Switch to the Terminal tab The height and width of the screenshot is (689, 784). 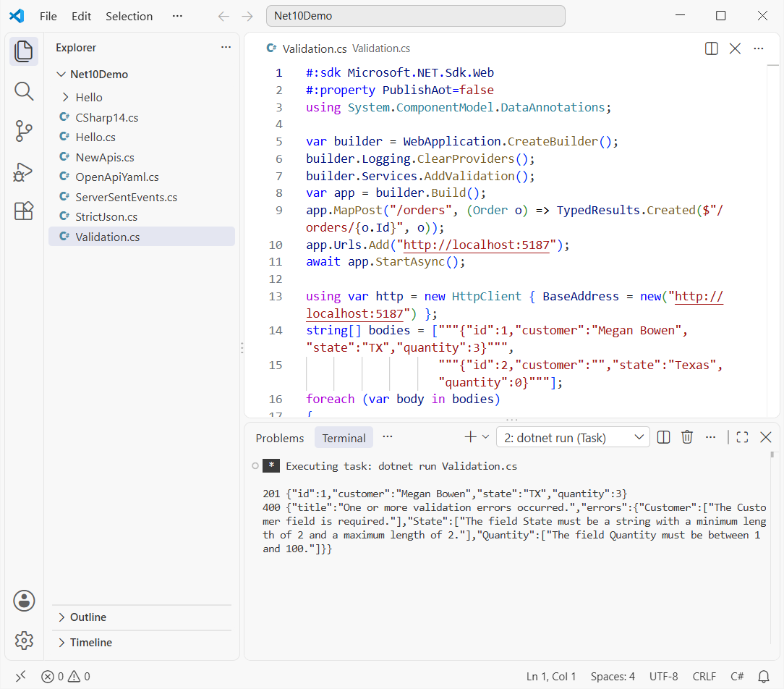pyautogui.click(x=344, y=438)
